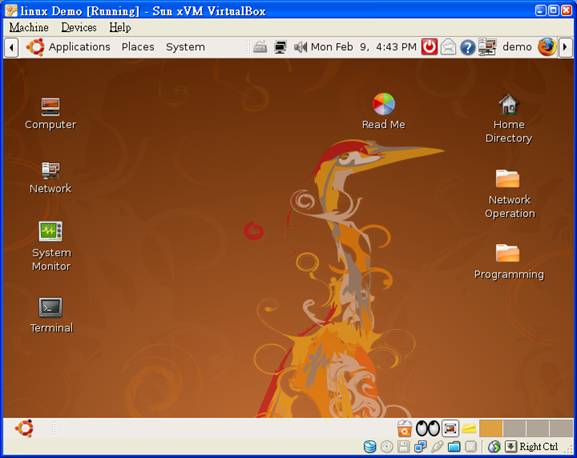Click the floppy drive status icon
Screen dimensions: 577x458
click(403, 447)
